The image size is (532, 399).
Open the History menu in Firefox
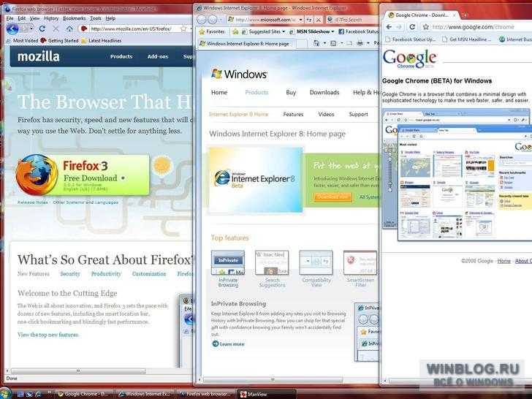pyautogui.click(x=51, y=18)
